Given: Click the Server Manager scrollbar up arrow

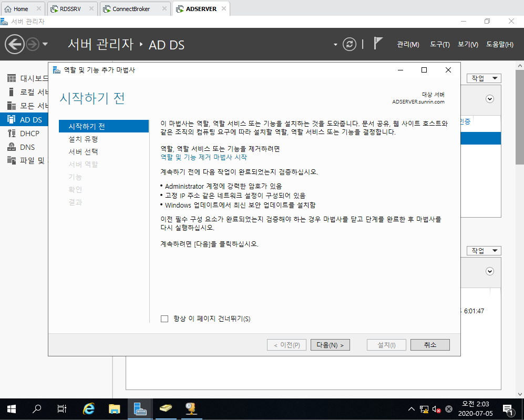Looking at the screenshot, I should (x=520, y=66).
